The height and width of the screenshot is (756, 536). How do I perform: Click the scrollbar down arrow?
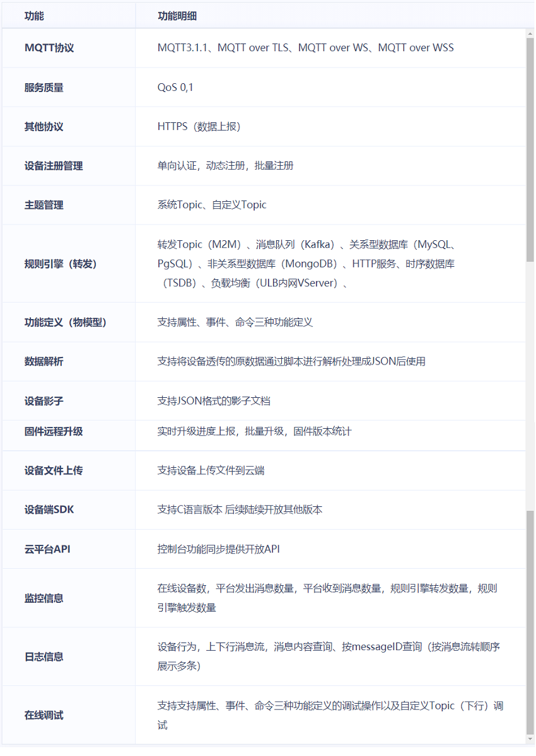[530, 739]
